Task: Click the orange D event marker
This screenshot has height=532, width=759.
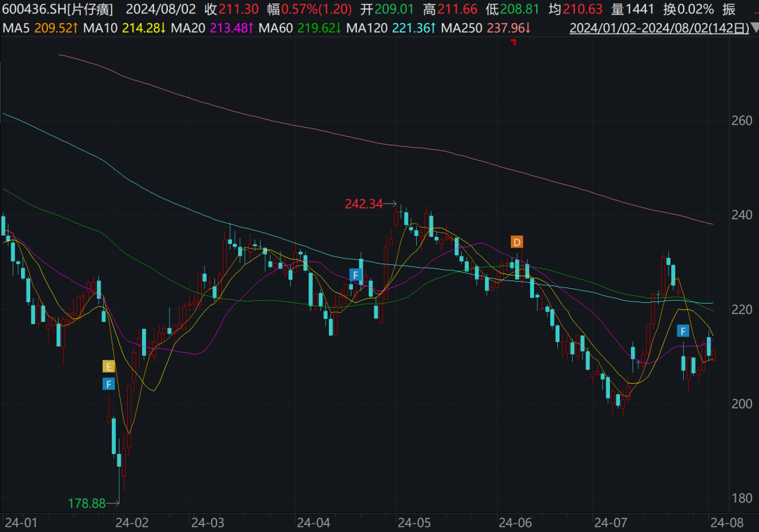Action: pos(517,242)
